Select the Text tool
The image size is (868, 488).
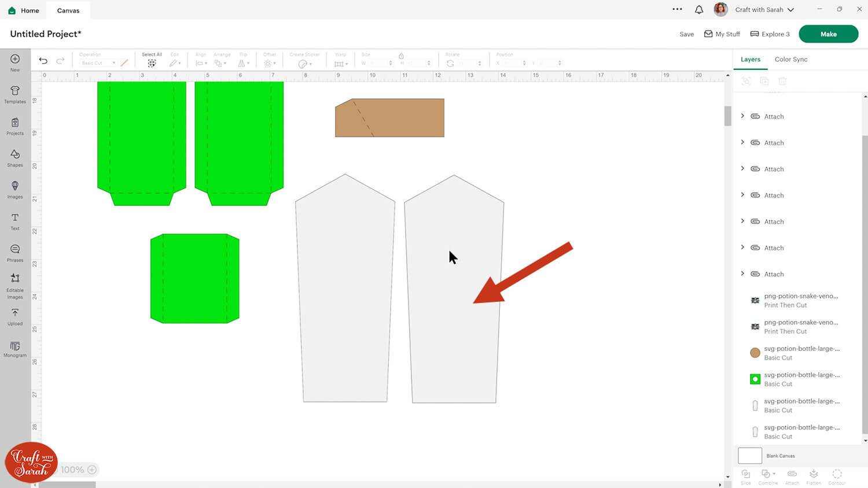(x=15, y=221)
